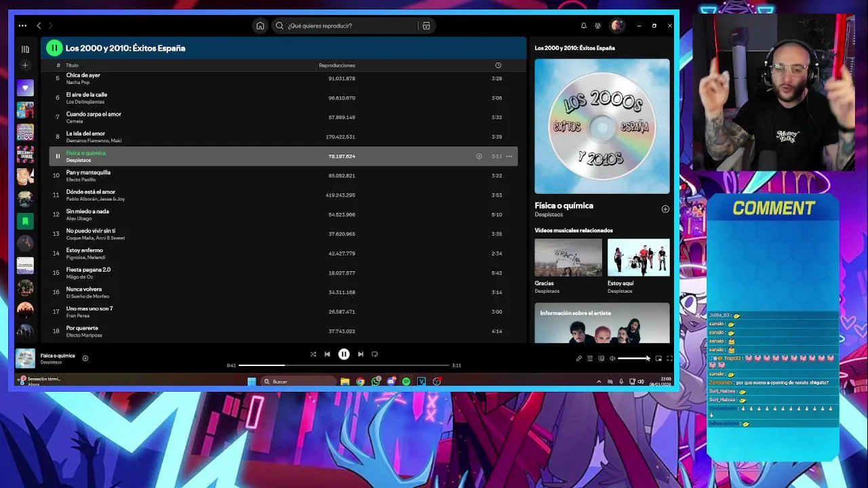Open the Windows Start button
The image size is (868, 488).
click(x=252, y=382)
